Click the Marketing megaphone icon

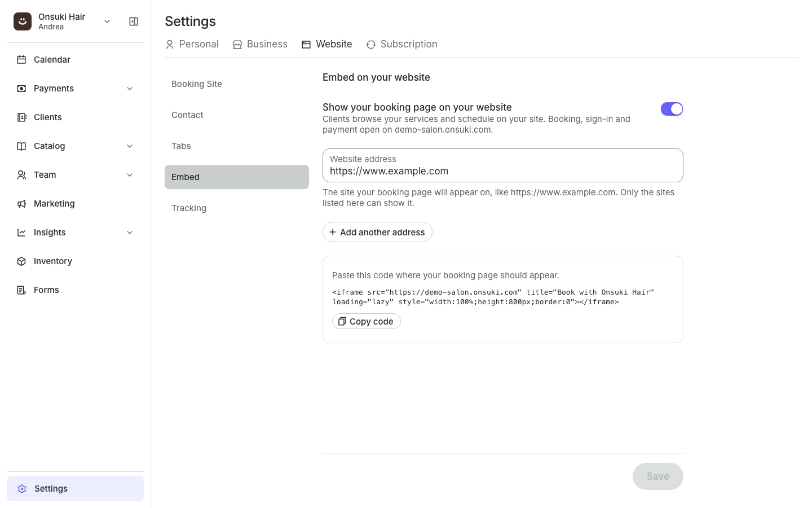(x=21, y=204)
